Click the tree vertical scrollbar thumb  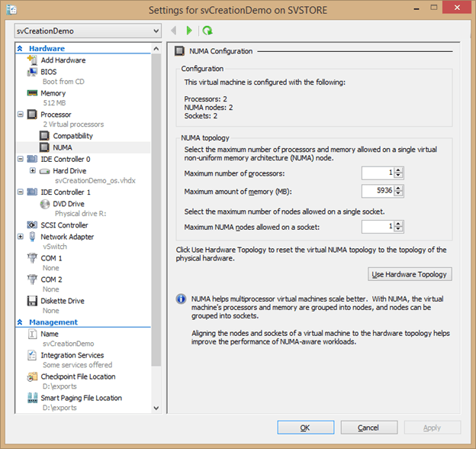156,210
